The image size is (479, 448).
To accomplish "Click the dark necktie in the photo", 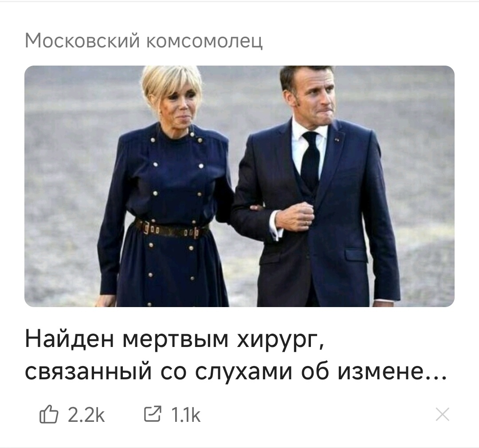I will coord(310,160).
